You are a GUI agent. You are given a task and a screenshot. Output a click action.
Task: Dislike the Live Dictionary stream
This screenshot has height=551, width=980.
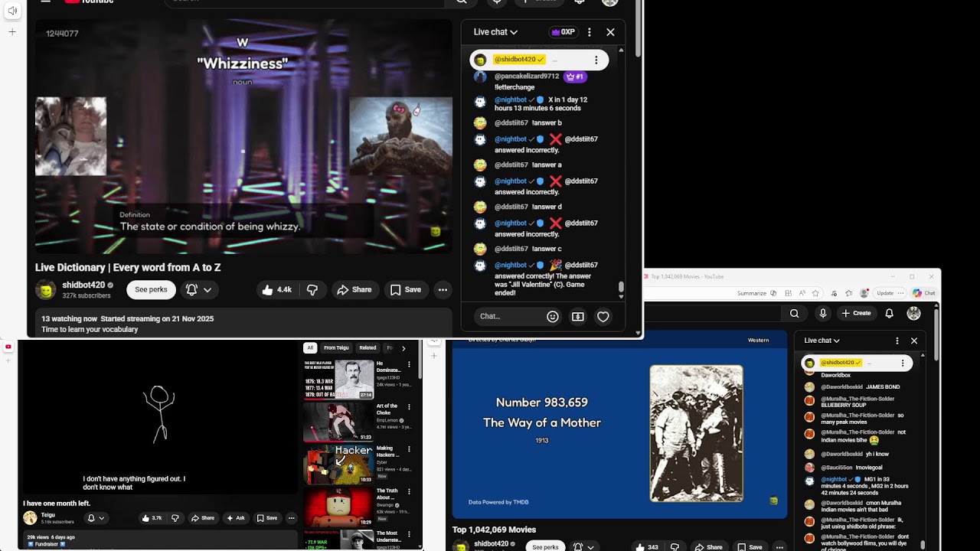pyautogui.click(x=312, y=290)
